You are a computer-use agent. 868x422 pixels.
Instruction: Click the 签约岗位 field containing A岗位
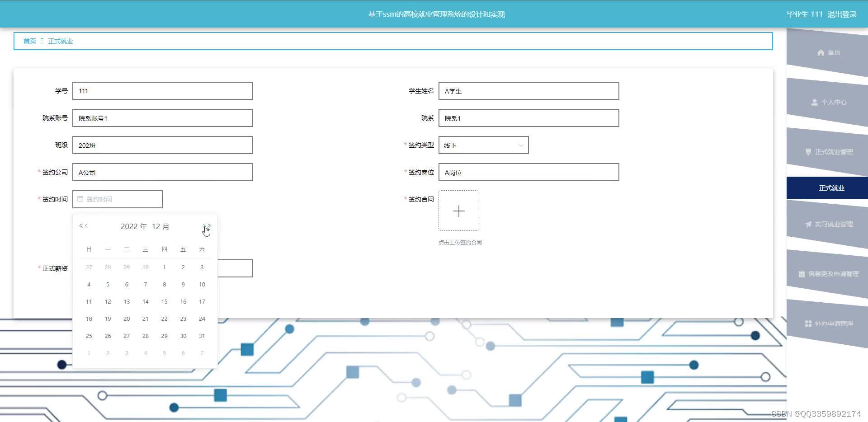coord(529,172)
